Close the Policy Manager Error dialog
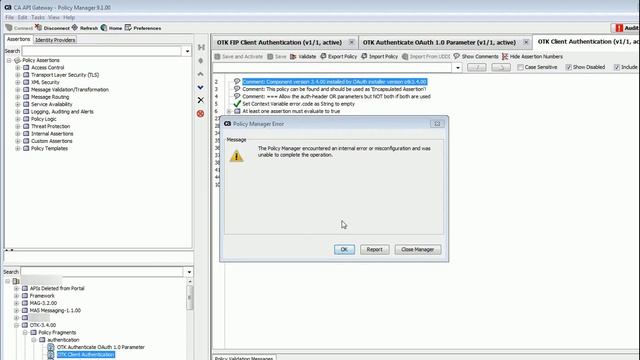This screenshot has height=360, width=640. click(437, 124)
